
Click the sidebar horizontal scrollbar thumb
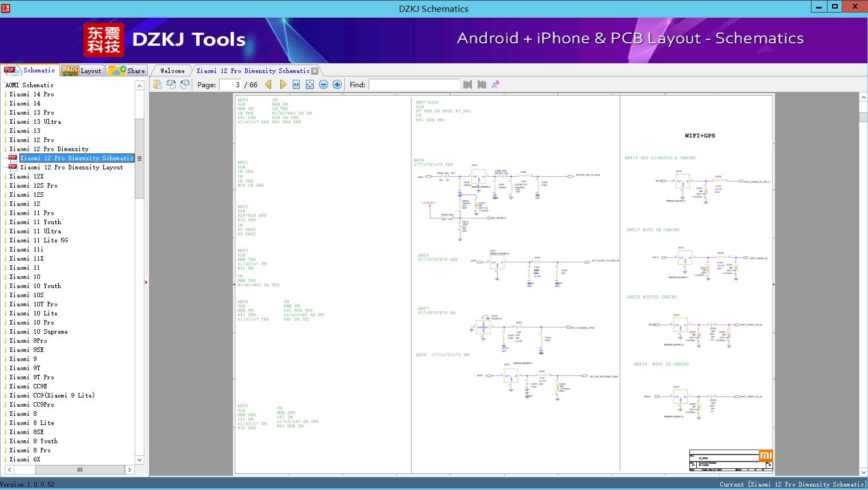pyautogui.click(x=80, y=470)
